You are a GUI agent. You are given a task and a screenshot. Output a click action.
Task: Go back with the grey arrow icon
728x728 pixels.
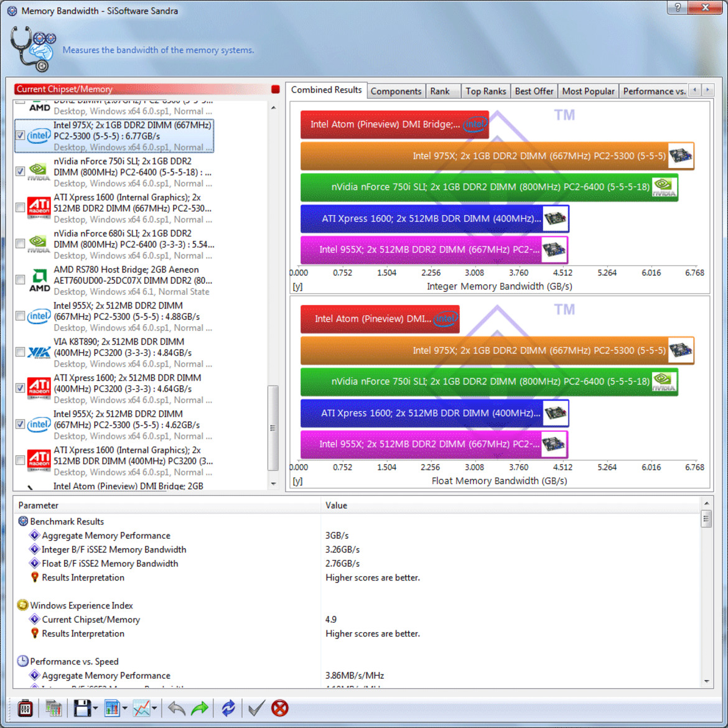177,708
